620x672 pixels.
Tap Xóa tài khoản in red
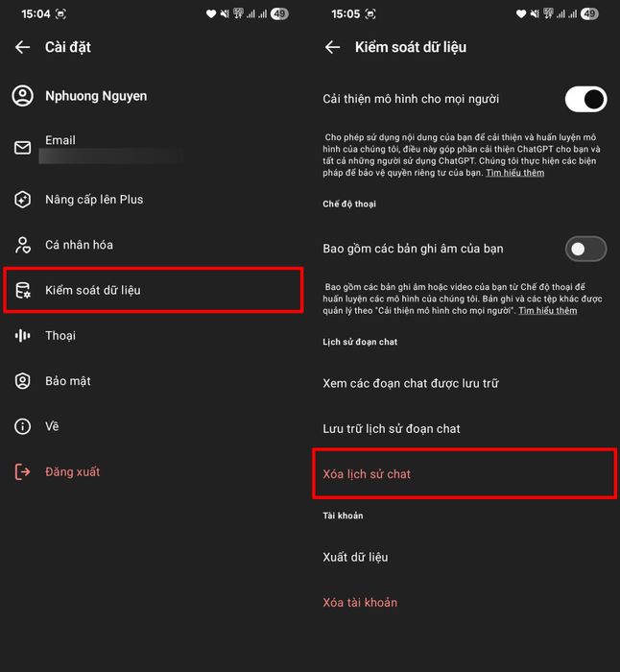tap(360, 603)
